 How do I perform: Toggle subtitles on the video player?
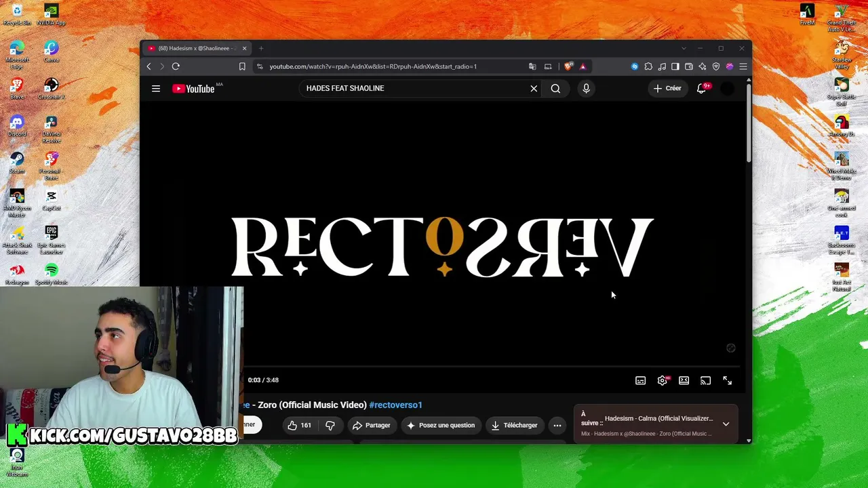[640, 381]
